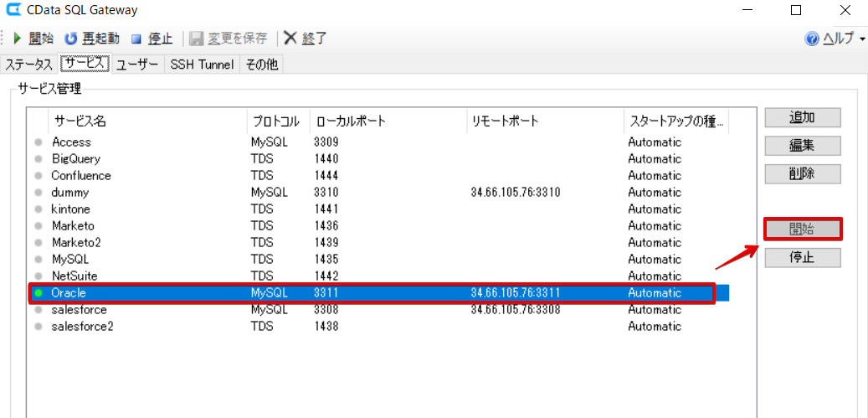This screenshot has height=418, width=868.
Task: Click the gray status dot of salesforce row
Action: [39, 309]
